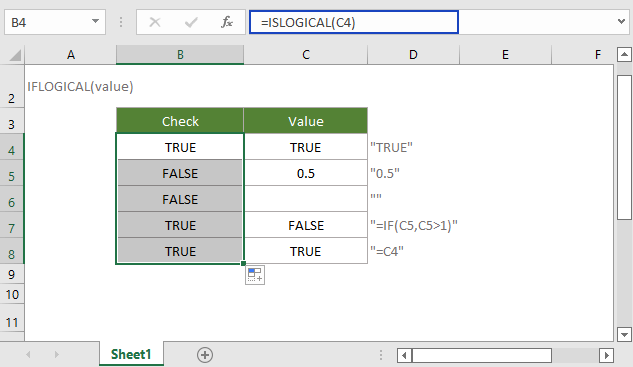Screen dimensions: 633x367
Task: Open the Auto Fill Options icon
Action: pos(255,275)
